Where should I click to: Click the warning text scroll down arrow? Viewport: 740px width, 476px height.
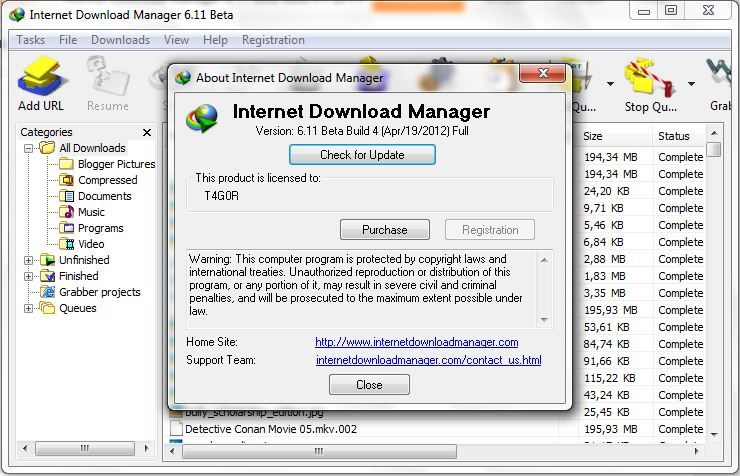[544, 320]
